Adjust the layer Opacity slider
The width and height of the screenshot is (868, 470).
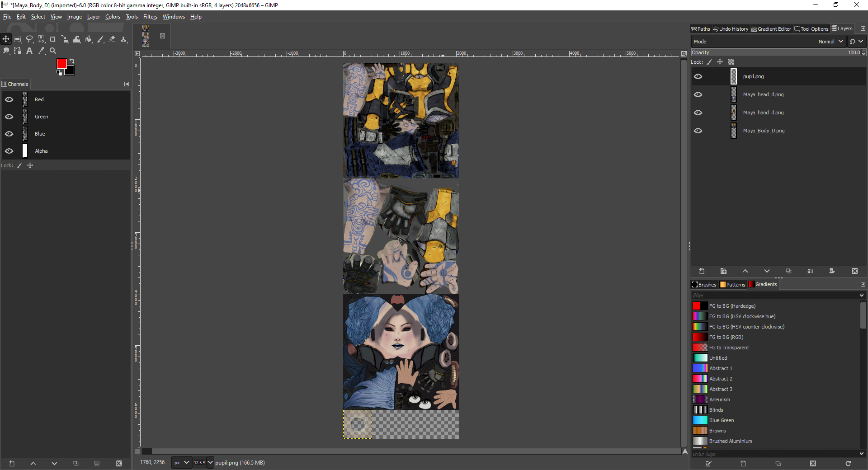(x=776, y=52)
